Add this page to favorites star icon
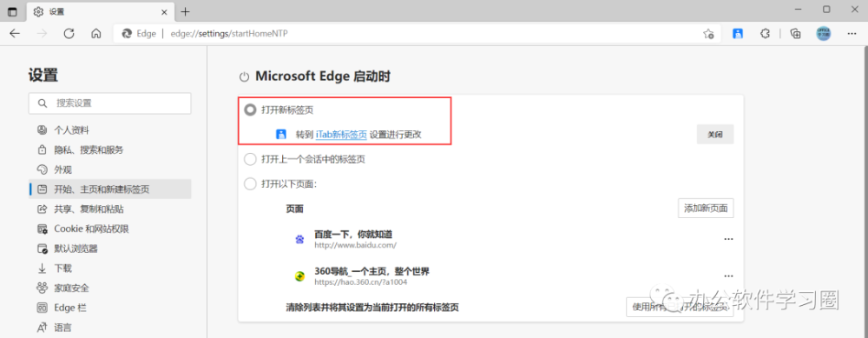Viewport: 868px width, 338px height. [708, 34]
